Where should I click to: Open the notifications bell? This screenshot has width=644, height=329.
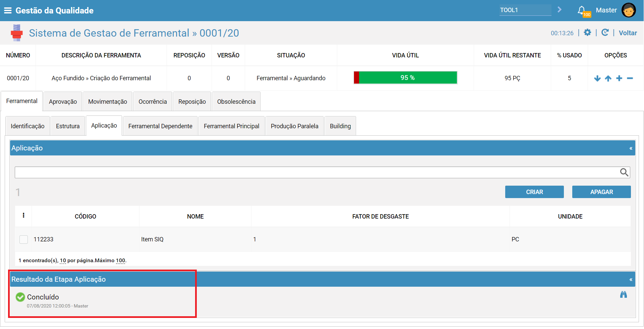click(582, 10)
